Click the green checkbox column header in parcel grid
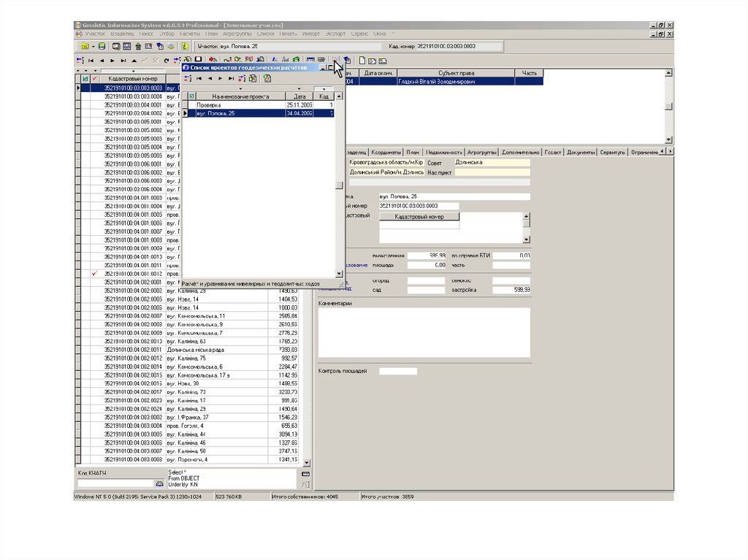This screenshot has width=748, height=560. [85, 79]
